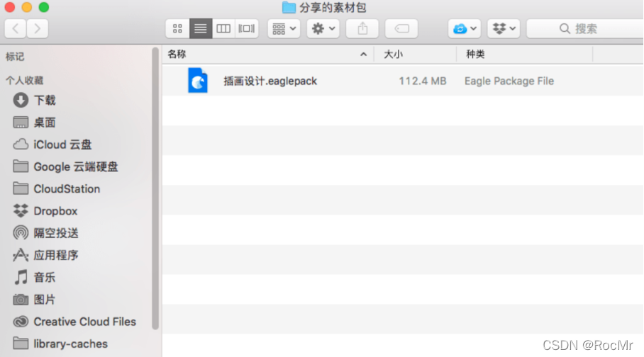Viewport: 644px width, 357px height.
Task: Click the sidebar vertical scrollbar
Action: [155, 188]
